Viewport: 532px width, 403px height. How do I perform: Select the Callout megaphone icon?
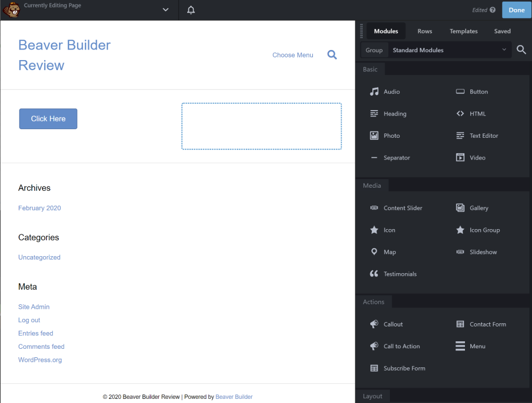pyautogui.click(x=374, y=324)
